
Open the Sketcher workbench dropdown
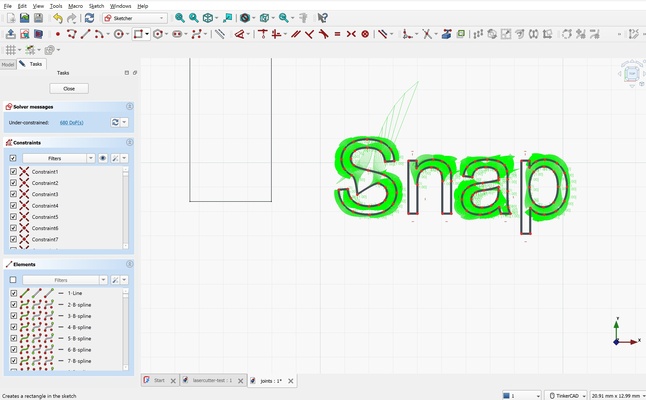(x=135, y=18)
